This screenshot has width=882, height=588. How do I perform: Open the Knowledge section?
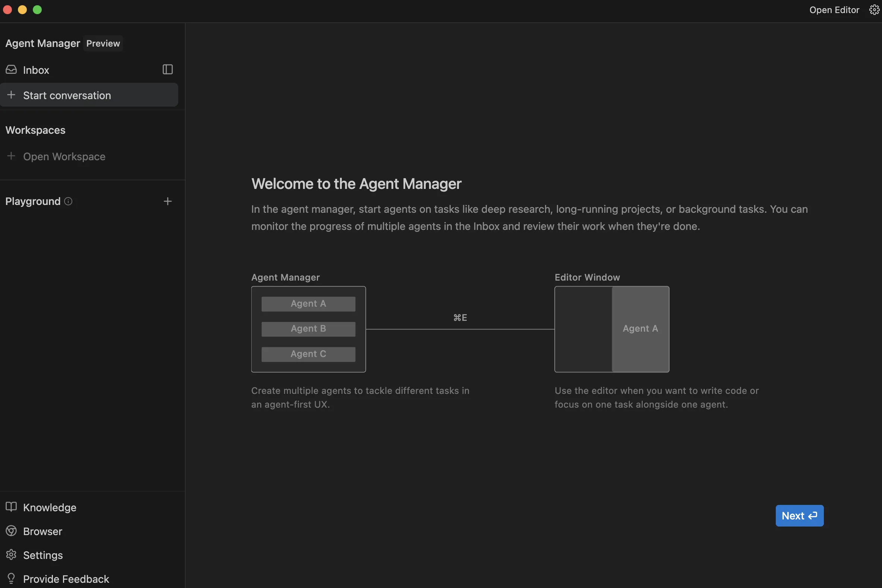pyautogui.click(x=50, y=508)
